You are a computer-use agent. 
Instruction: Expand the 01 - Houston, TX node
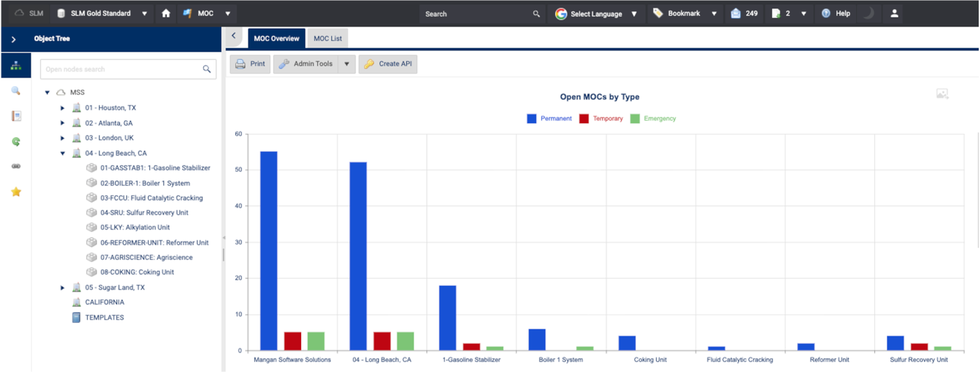click(62, 108)
